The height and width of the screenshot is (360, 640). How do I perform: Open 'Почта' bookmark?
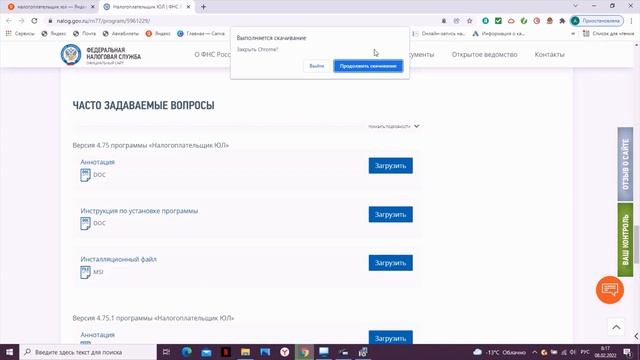point(84,33)
